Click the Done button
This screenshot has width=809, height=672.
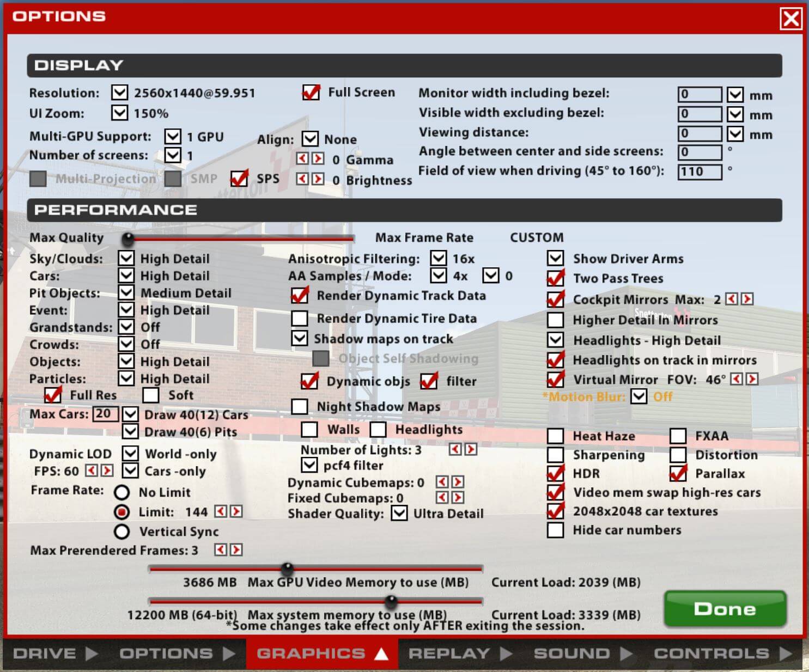[725, 609]
